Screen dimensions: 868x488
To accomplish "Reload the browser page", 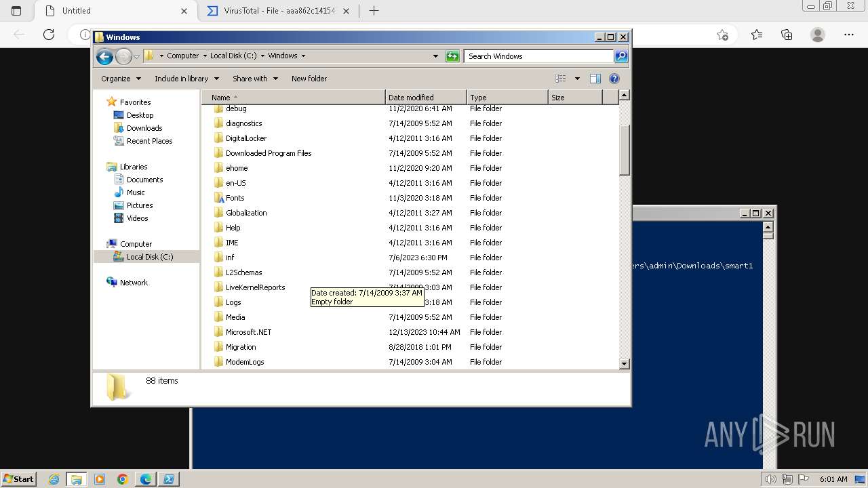I will 49,35.
